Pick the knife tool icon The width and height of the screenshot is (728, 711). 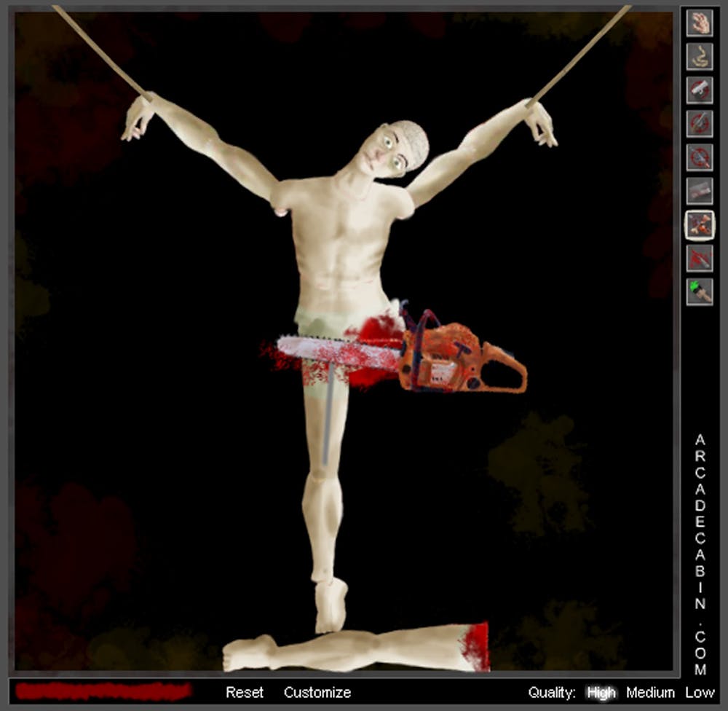coord(700,259)
